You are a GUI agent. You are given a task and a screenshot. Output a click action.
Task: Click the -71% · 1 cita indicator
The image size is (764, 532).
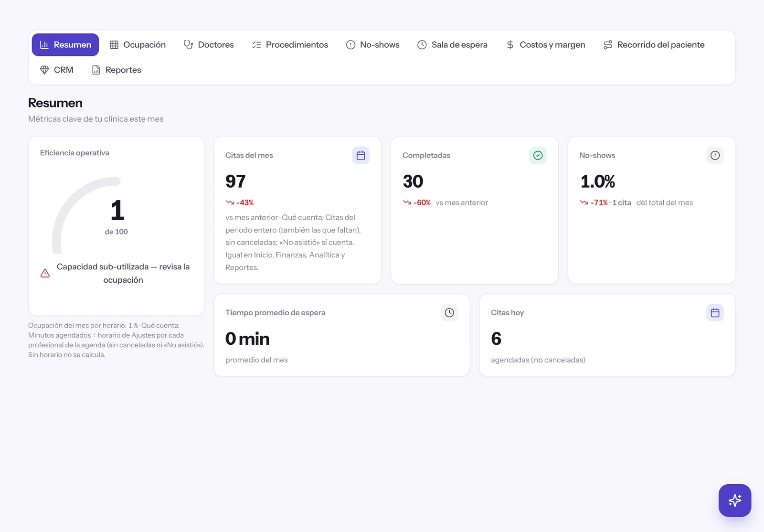click(605, 202)
